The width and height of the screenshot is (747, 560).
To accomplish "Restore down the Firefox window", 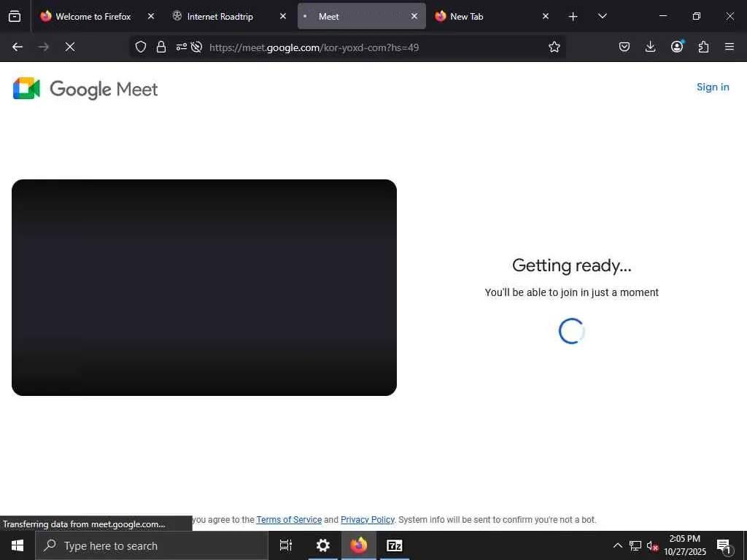I will click(x=697, y=16).
